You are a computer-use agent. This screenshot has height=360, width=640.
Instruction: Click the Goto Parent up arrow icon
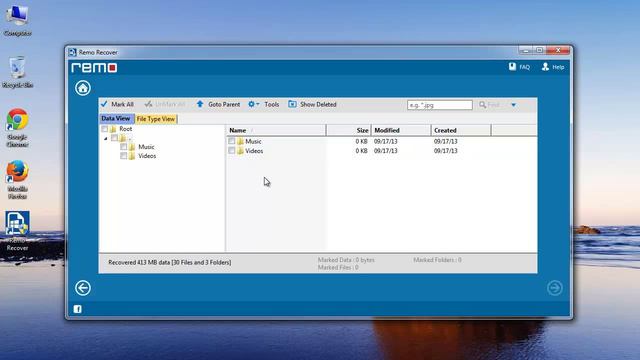tap(200, 104)
